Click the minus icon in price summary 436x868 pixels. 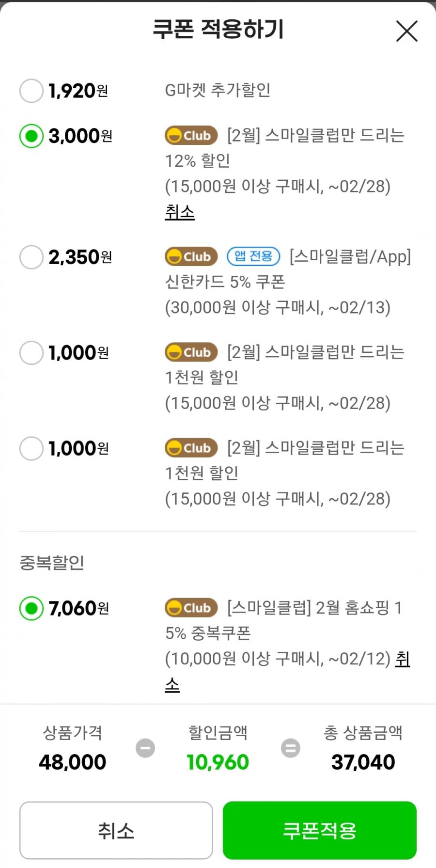[x=145, y=748]
